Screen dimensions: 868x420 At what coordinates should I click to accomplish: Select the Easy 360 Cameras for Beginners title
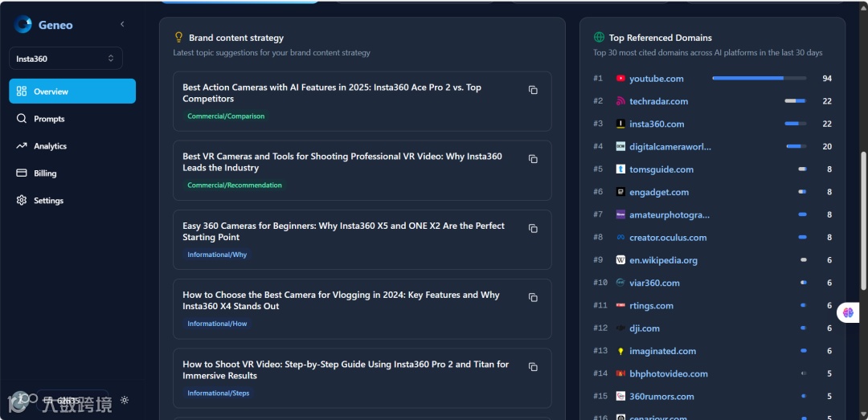coord(343,231)
